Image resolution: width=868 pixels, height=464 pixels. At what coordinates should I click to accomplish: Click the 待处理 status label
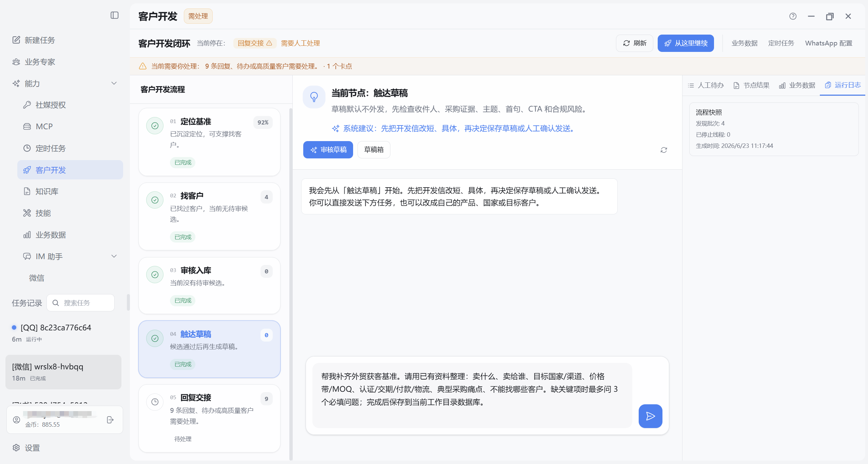pyautogui.click(x=183, y=439)
